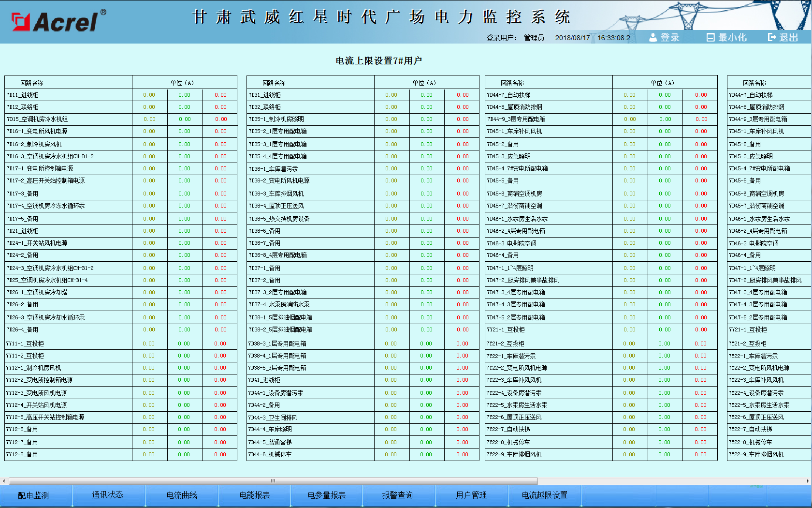Click the scrollbar left arrow

coord(4,481)
